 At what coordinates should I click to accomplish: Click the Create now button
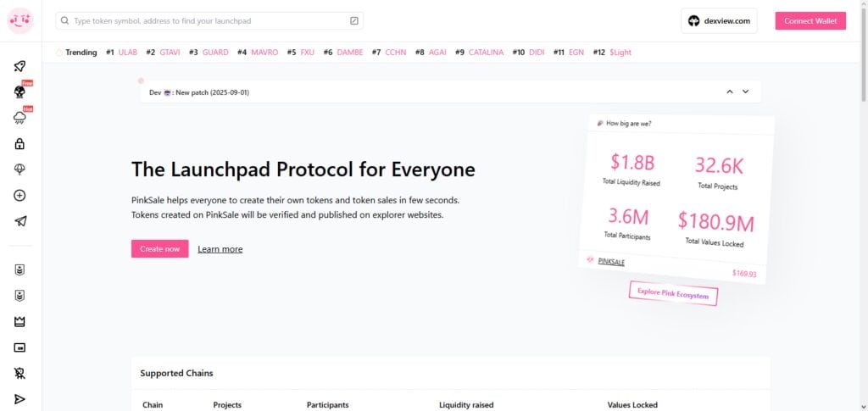(160, 249)
